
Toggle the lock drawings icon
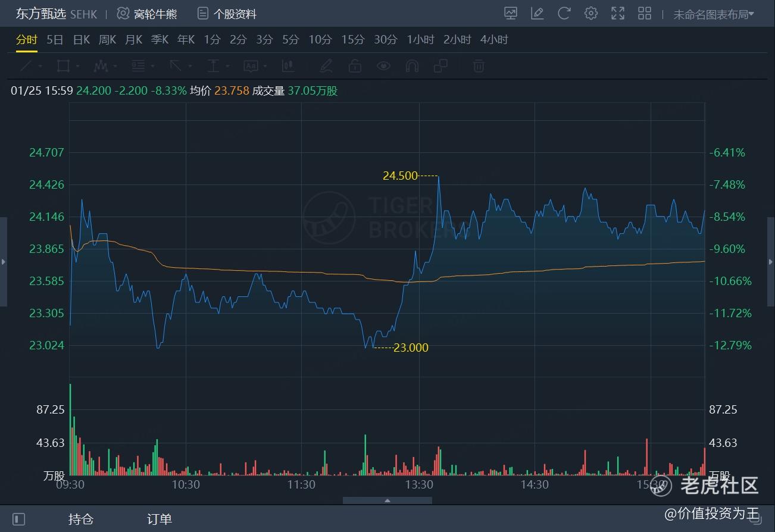click(355, 66)
